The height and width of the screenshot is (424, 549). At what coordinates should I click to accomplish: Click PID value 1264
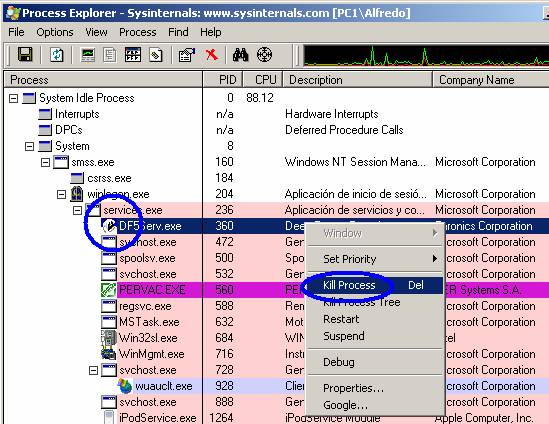221,418
